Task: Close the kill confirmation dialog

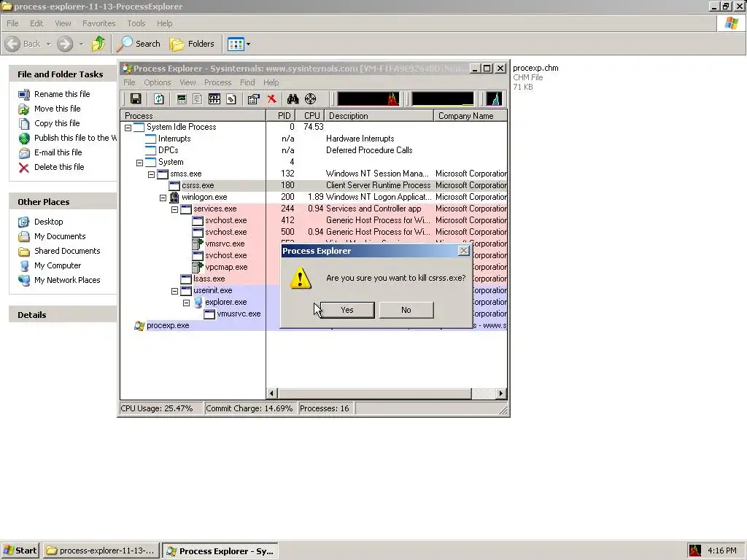Action: coord(463,251)
